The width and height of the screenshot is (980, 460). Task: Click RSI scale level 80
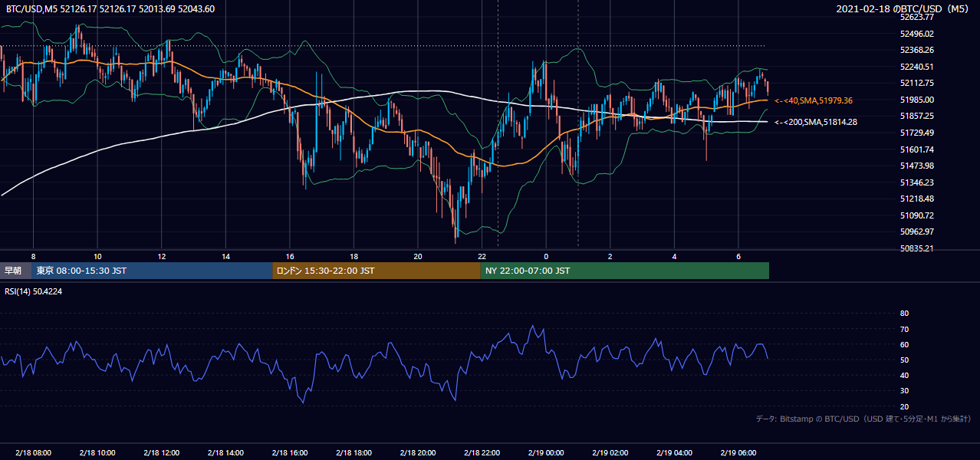904,314
